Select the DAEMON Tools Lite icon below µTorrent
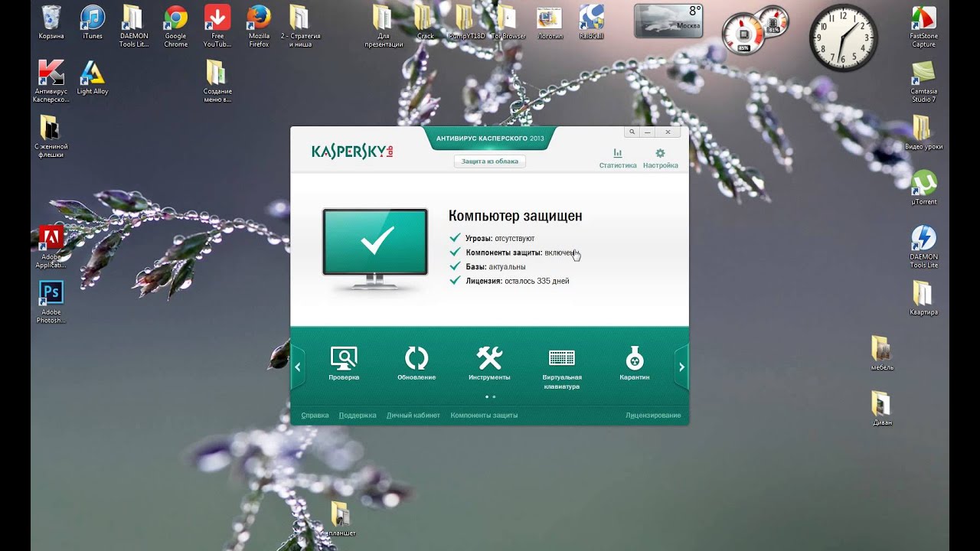This screenshot has width=980, height=551. [x=923, y=247]
